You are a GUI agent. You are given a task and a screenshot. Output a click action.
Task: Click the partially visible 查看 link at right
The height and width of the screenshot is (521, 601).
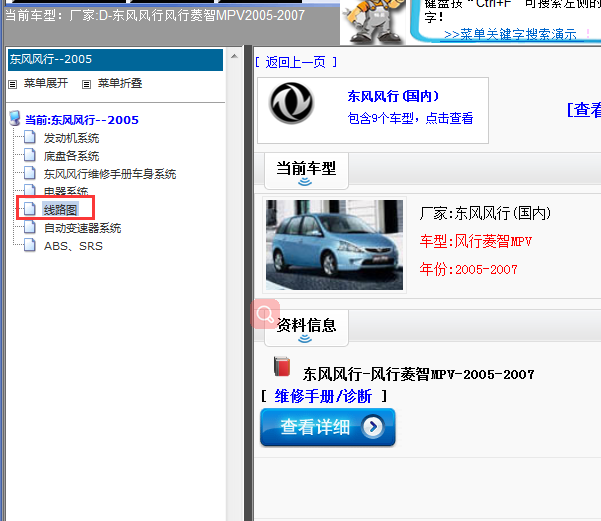[x=584, y=110]
